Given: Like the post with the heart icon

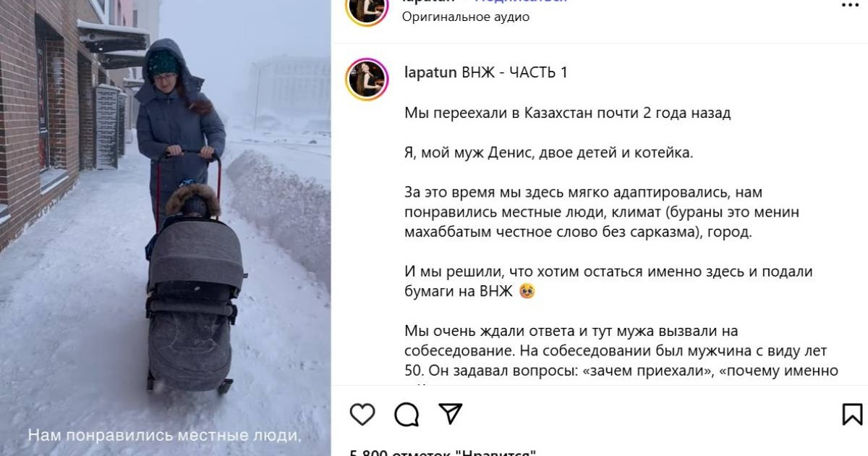Looking at the screenshot, I should tap(362, 414).
